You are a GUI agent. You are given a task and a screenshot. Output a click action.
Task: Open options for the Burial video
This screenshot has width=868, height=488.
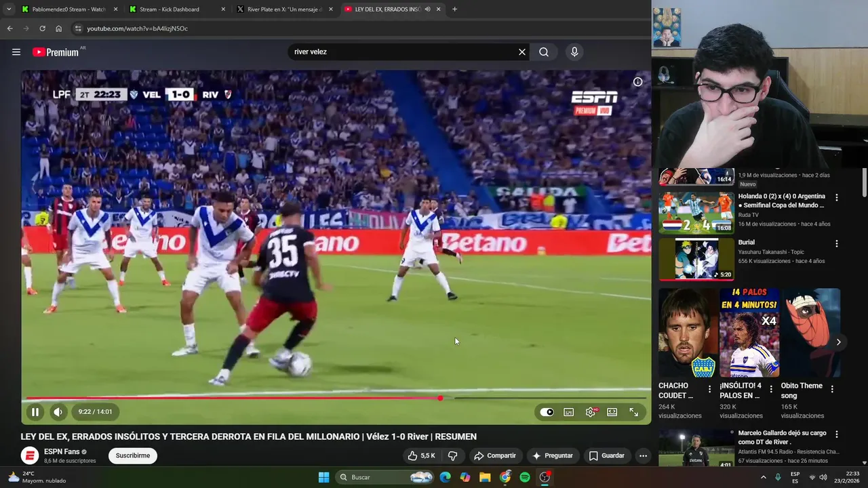pyautogui.click(x=836, y=244)
